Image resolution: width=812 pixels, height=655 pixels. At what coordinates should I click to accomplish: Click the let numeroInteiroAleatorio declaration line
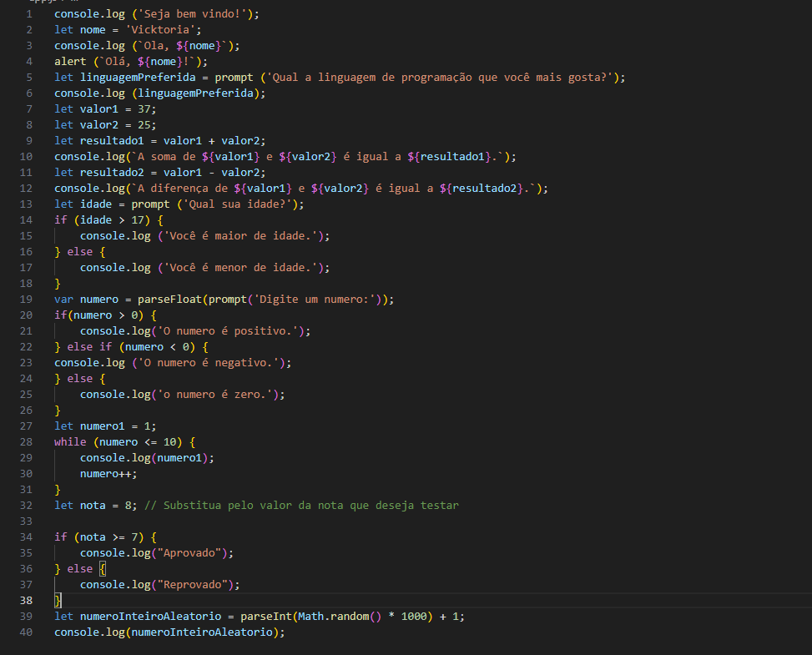[260, 617]
